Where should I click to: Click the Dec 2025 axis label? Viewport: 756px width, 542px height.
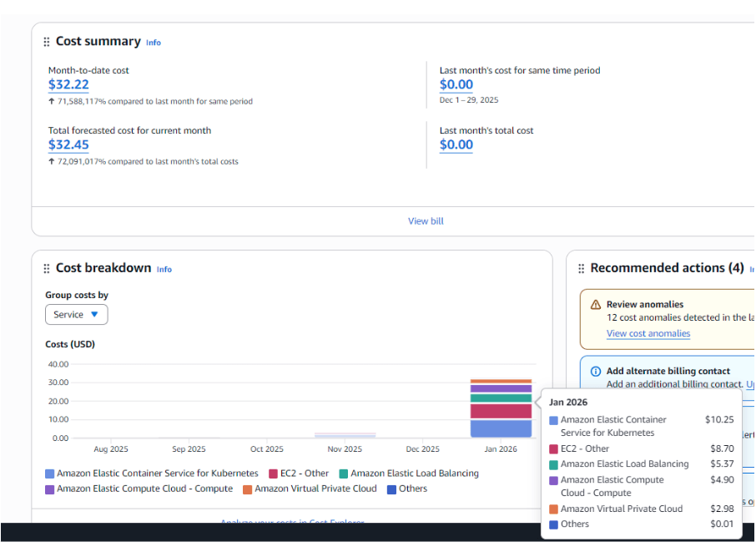pyautogui.click(x=423, y=449)
